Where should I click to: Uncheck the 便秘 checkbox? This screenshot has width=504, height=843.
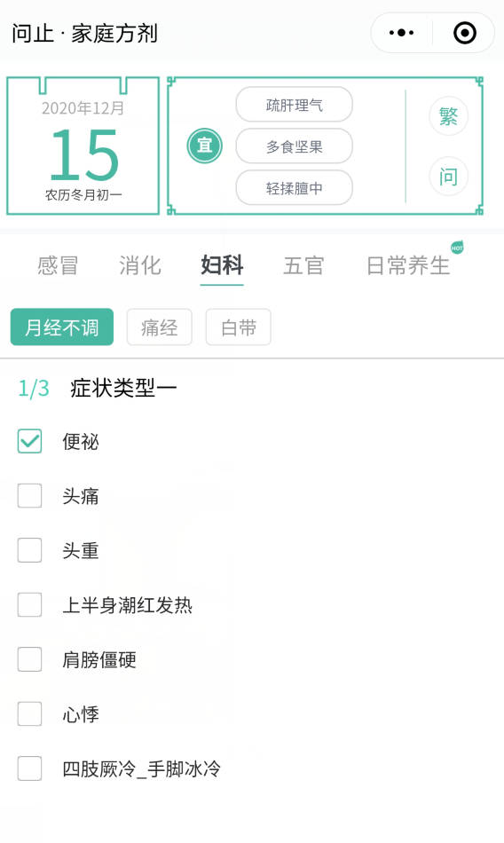click(29, 441)
